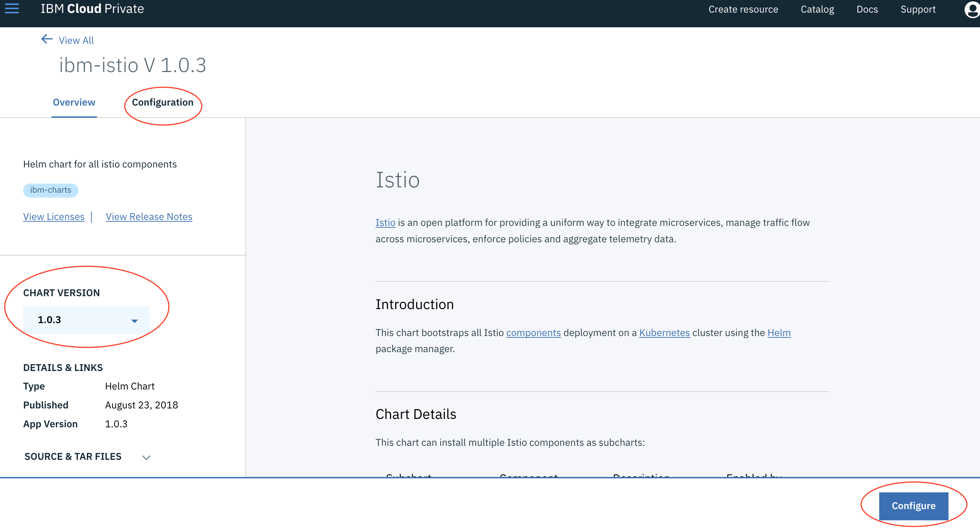This screenshot has height=528, width=980.
Task: Open Create resource in top bar
Action: tap(743, 9)
